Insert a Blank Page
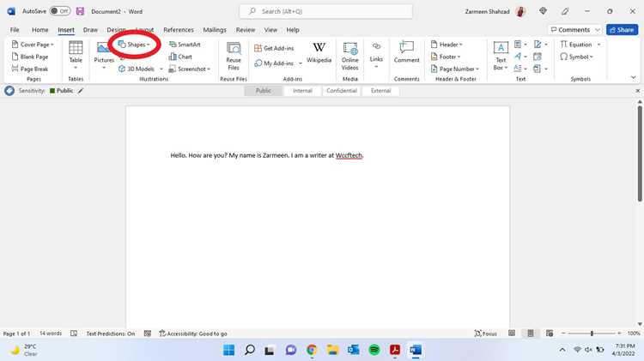The image size is (644, 361). pyautogui.click(x=30, y=57)
